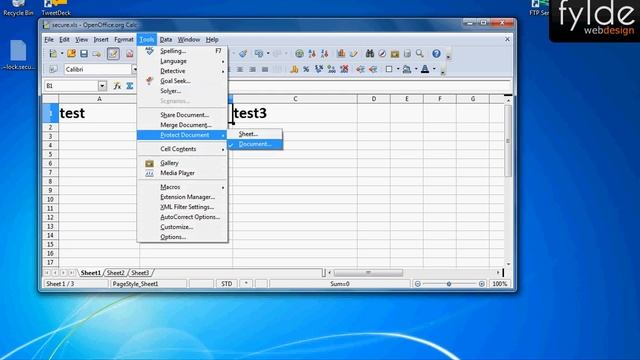Screen dimensions: 640x360
Task: Click the Sort Descending icon
Action: (x=325, y=53)
